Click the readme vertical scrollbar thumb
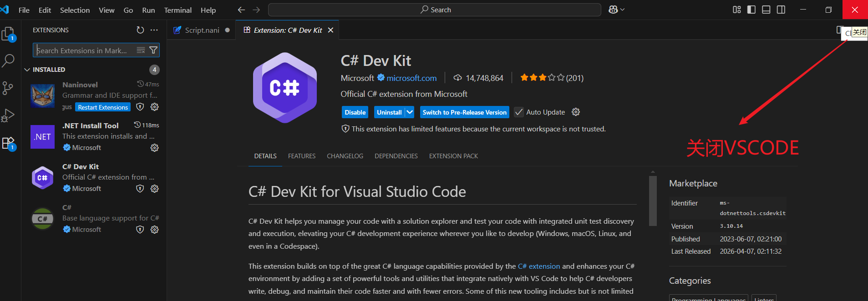 pyautogui.click(x=653, y=201)
